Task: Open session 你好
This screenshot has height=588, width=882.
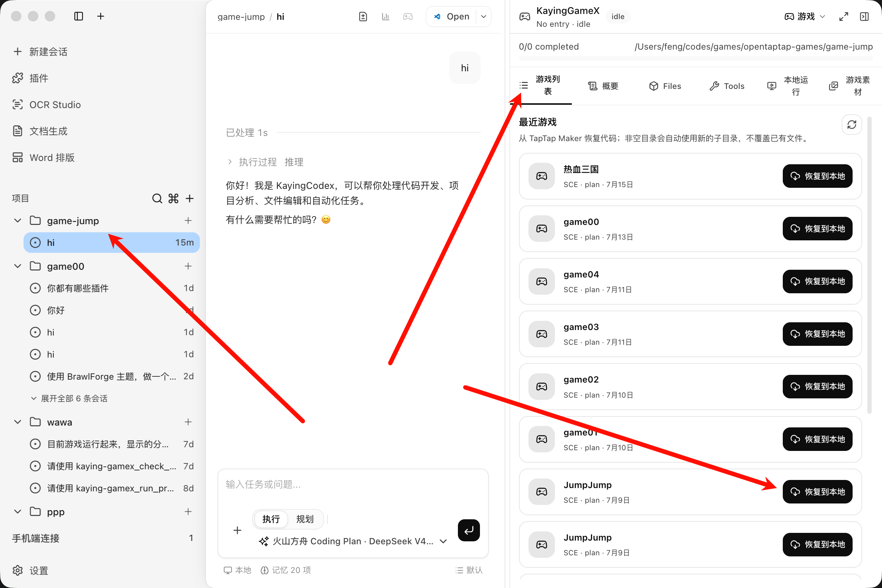Action: (112, 310)
